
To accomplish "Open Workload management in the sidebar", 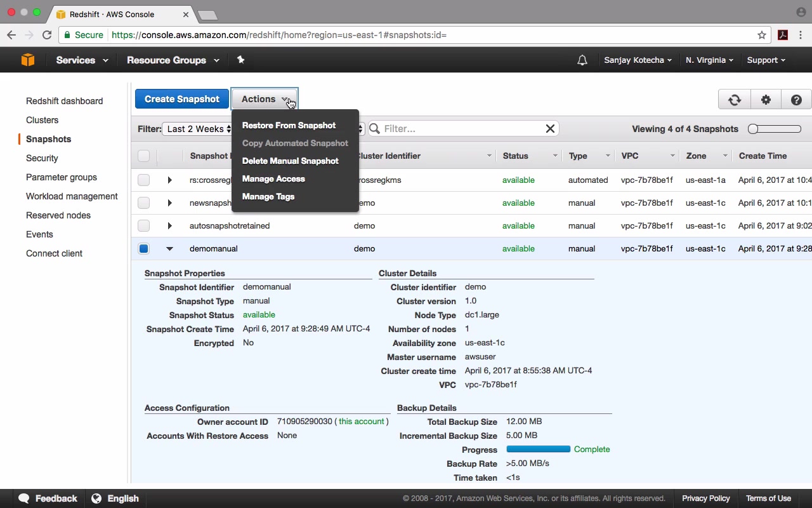I will tap(72, 196).
